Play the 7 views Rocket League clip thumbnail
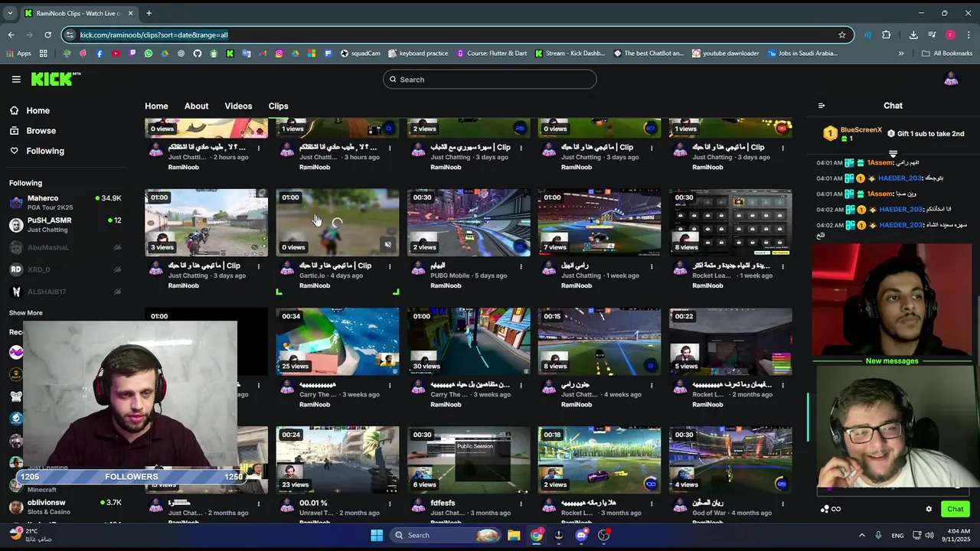The image size is (980, 551). 599,223
